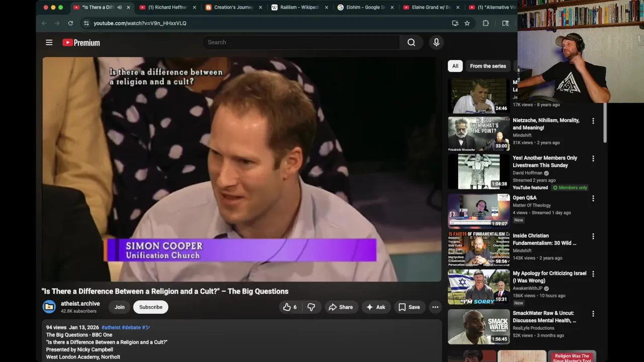Screen dimensions: 644x362
Task: Open more actions ellipsis under the video
Action: [435, 307]
